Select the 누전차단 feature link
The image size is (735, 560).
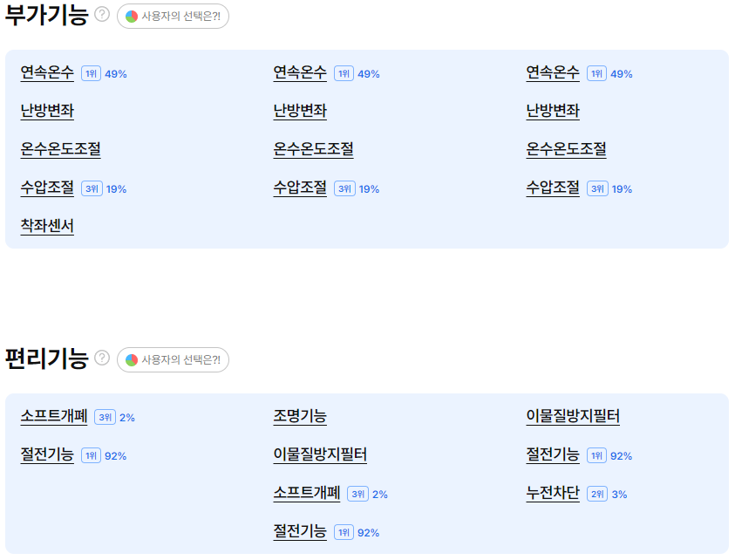tap(553, 493)
